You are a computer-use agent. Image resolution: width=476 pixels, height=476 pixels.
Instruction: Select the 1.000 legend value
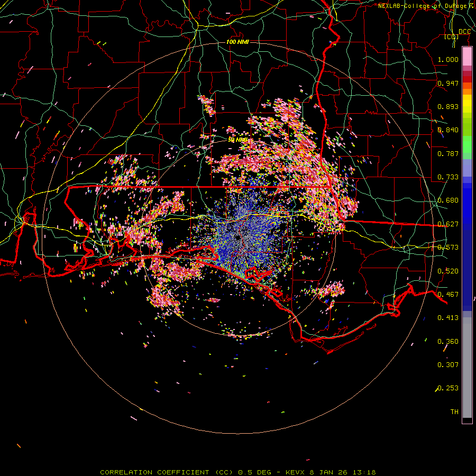pyautogui.click(x=448, y=59)
